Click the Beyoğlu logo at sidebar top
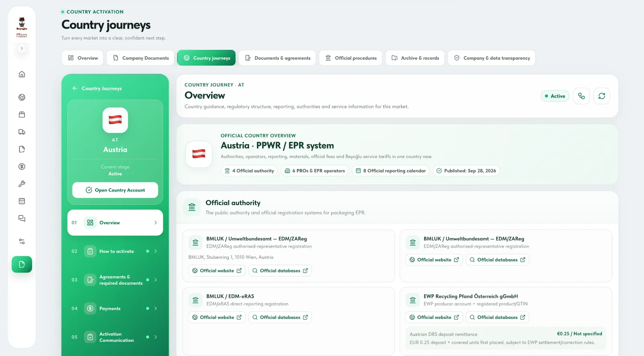644x356 pixels. (x=22, y=27)
